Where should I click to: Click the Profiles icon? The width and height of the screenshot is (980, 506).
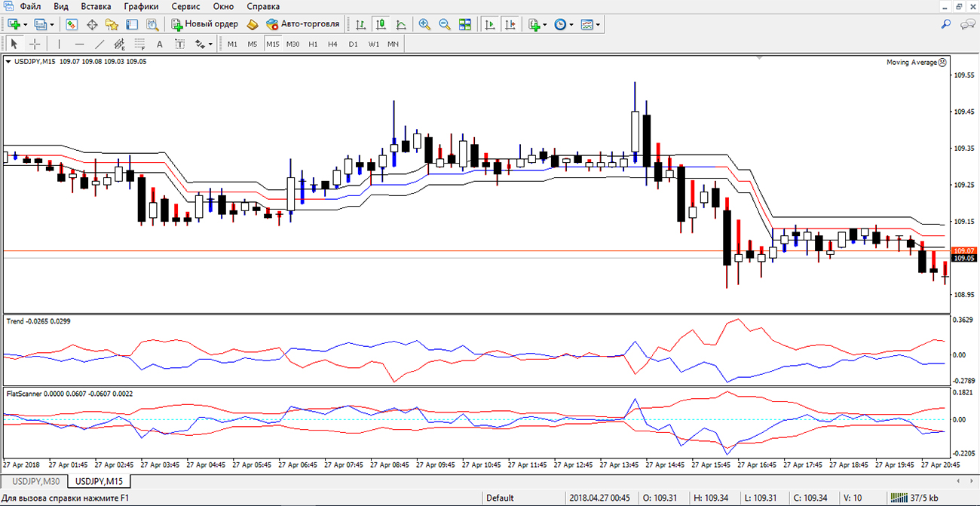pos(40,24)
